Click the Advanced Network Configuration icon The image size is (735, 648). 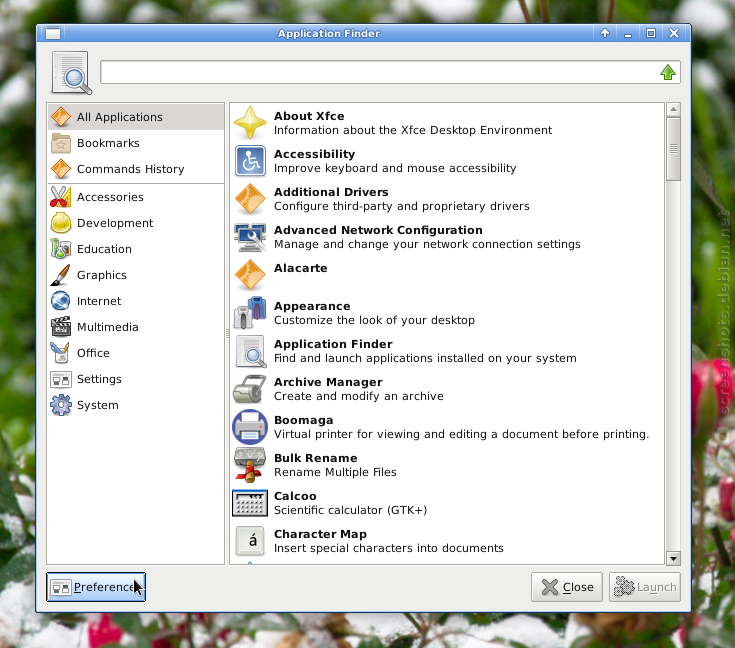[x=250, y=237]
